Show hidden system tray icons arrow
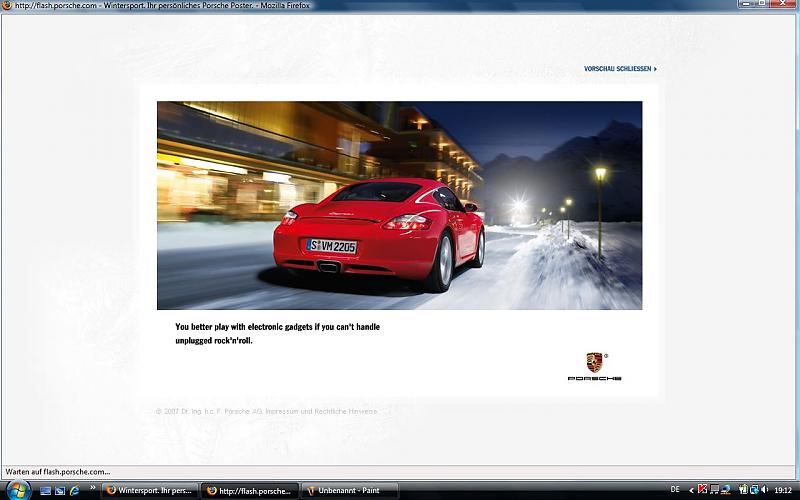800x500 pixels. [691, 490]
